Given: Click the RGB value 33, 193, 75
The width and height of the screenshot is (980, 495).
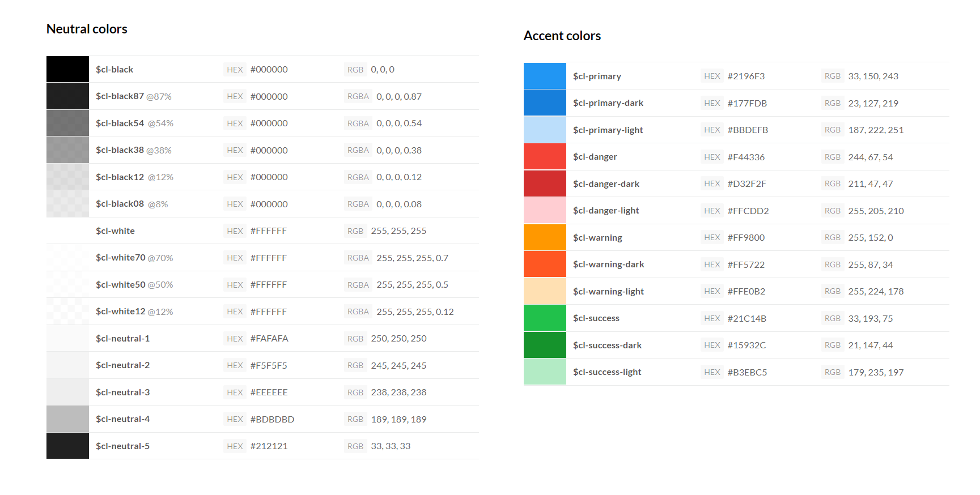Looking at the screenshot, I should click(870, 319).
